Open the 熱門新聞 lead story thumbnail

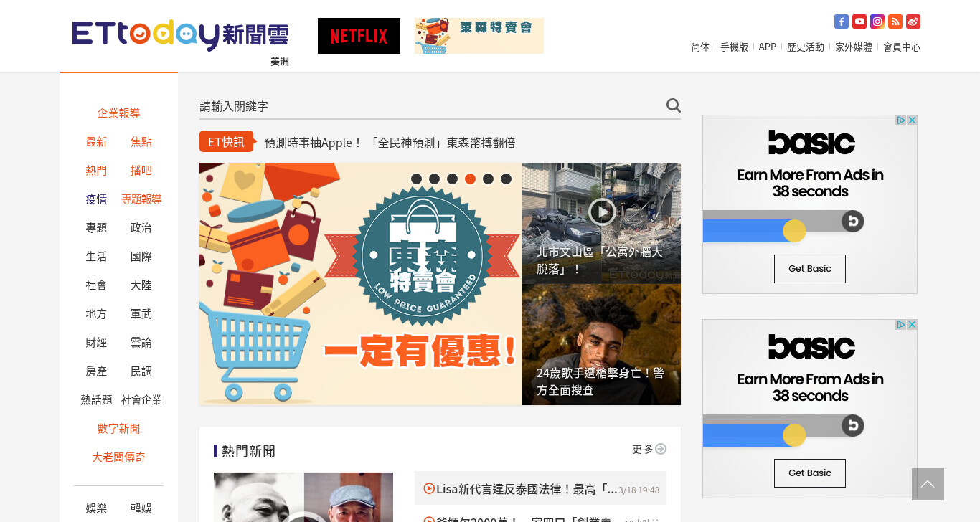pos(303,497)
